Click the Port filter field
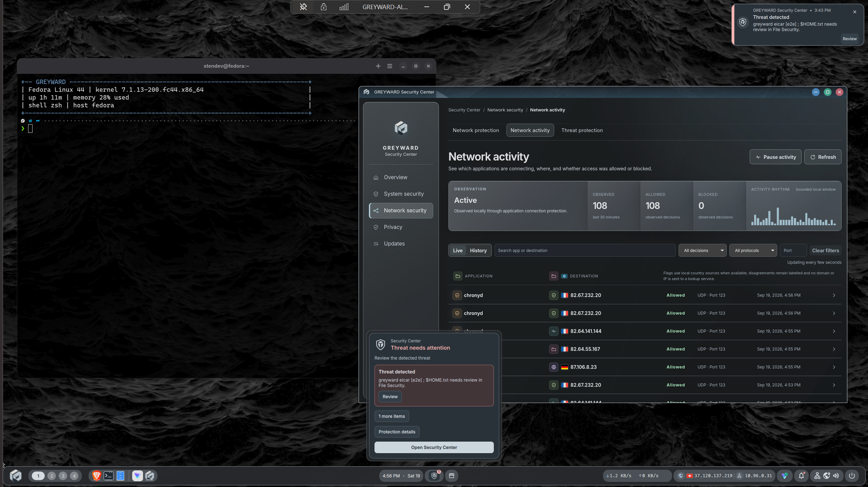This screenshot has height=487, width=868. pyautogui.click(x=793, y=251)
